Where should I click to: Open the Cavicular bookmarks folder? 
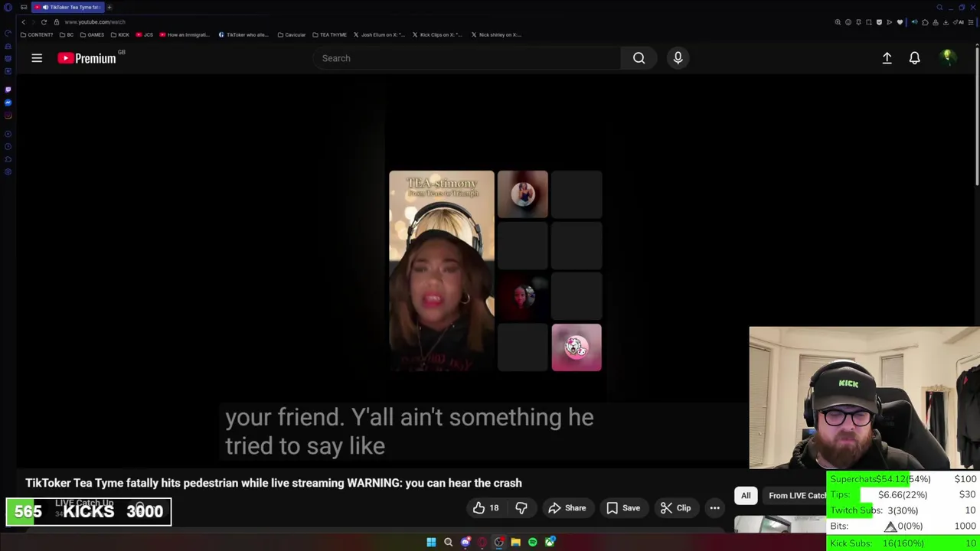[292, 34]
